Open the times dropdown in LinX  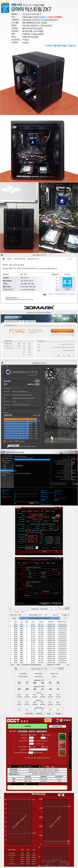click(66, 615)
